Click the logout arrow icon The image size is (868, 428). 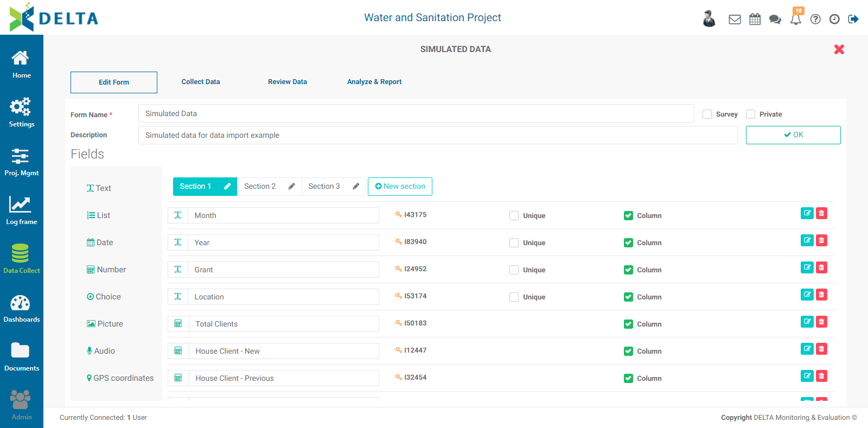[853, 20]
